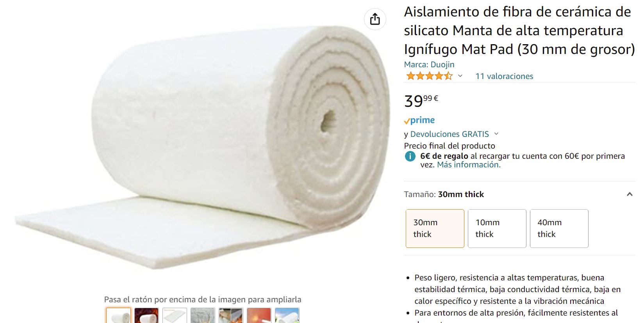This screenshot has width=644, height=323.
Task: Expand the rating breakdown chevron next to stars
Action: click(460, 76)
